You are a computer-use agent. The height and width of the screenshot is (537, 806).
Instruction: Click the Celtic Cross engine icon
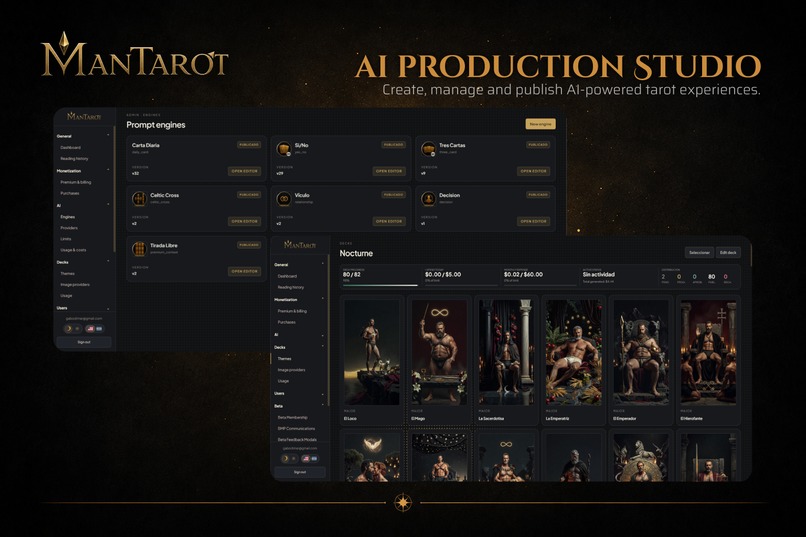(139, 198)
